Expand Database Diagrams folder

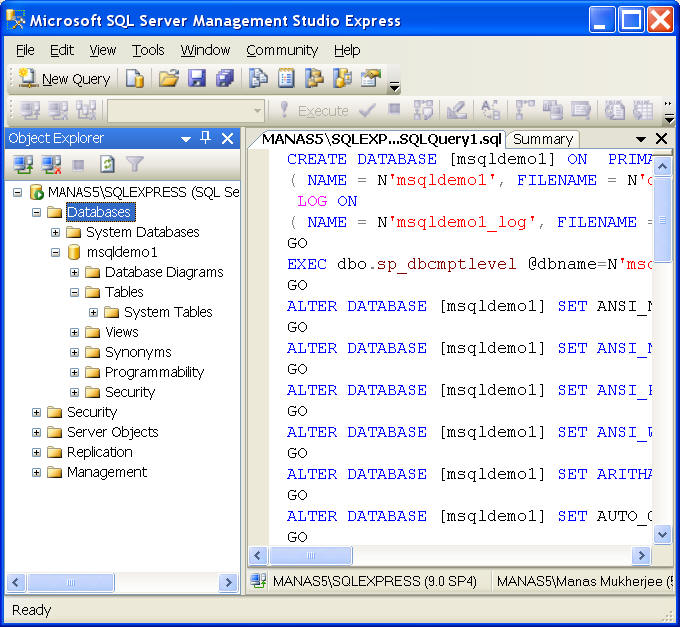click(x=75, y=272)
